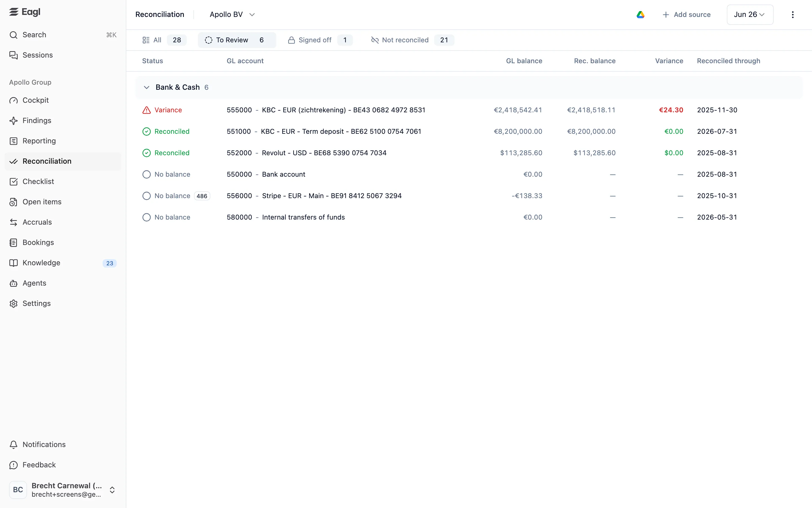
Task: Click the red €24.30 variance value
Action: (x=671, y=110)
